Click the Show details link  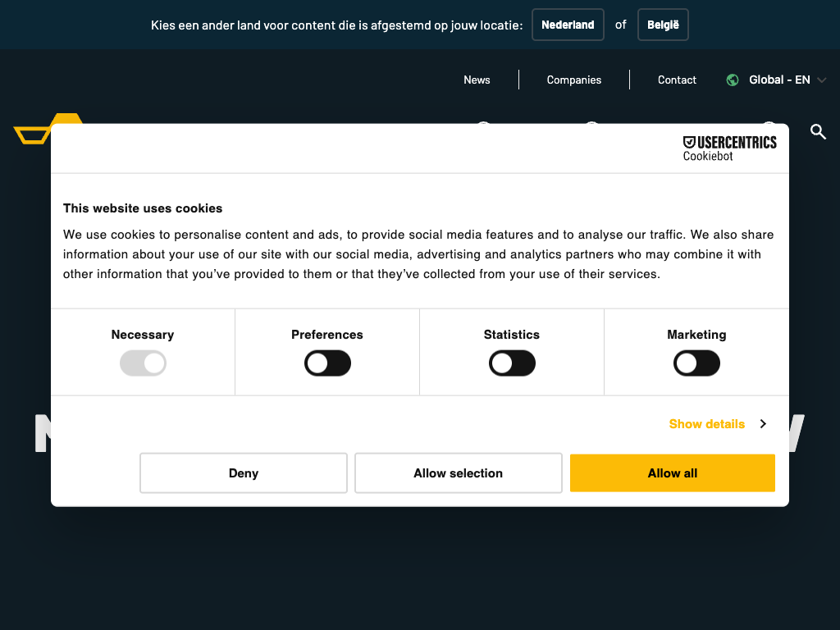pyautogui.click(x=706, y=424)
